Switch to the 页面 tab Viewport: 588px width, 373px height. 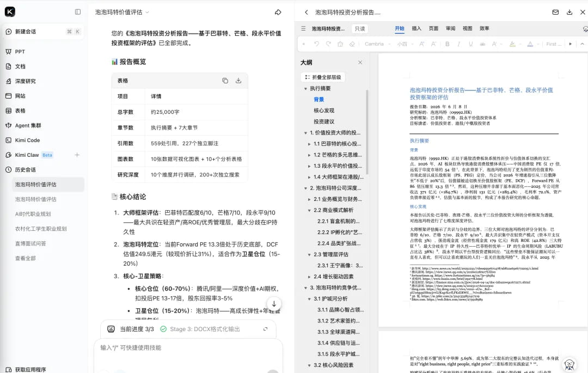coord(433,28)
